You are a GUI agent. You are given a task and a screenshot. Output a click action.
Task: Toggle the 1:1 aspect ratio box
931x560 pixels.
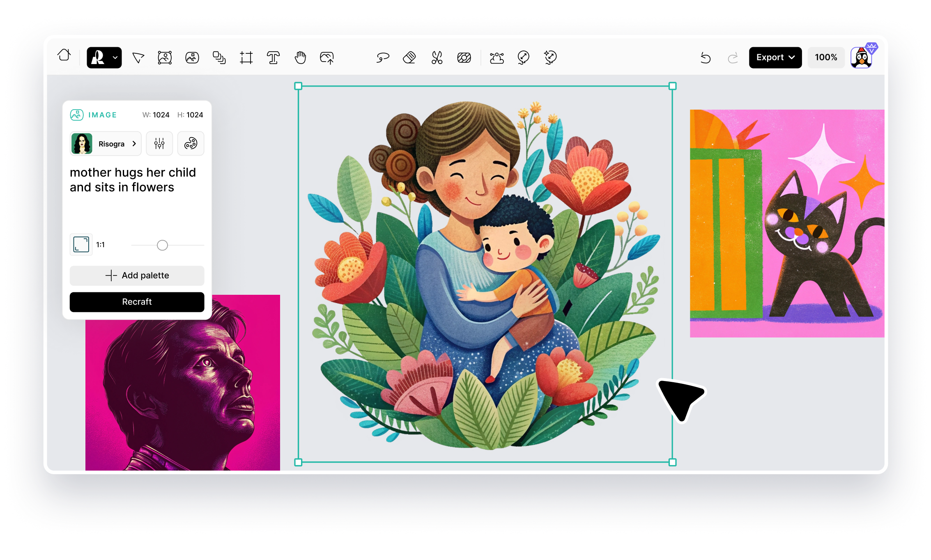click(81, 245)
